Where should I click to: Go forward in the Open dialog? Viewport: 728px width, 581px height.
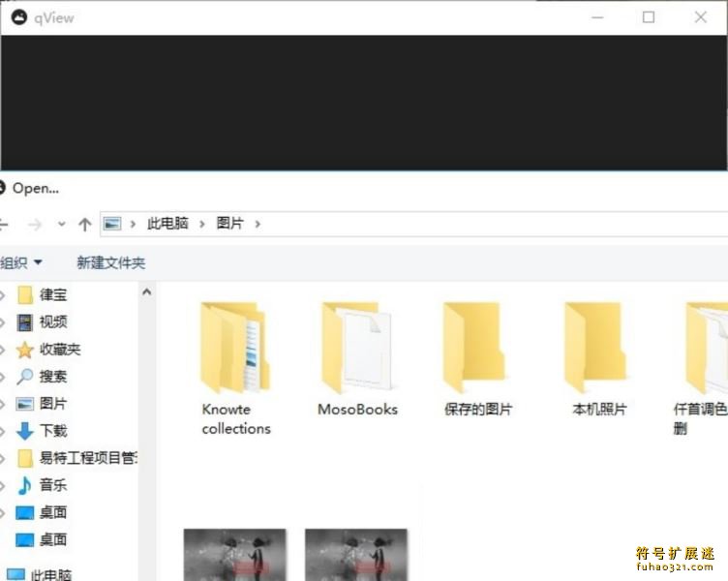click(x=35, y=225)
